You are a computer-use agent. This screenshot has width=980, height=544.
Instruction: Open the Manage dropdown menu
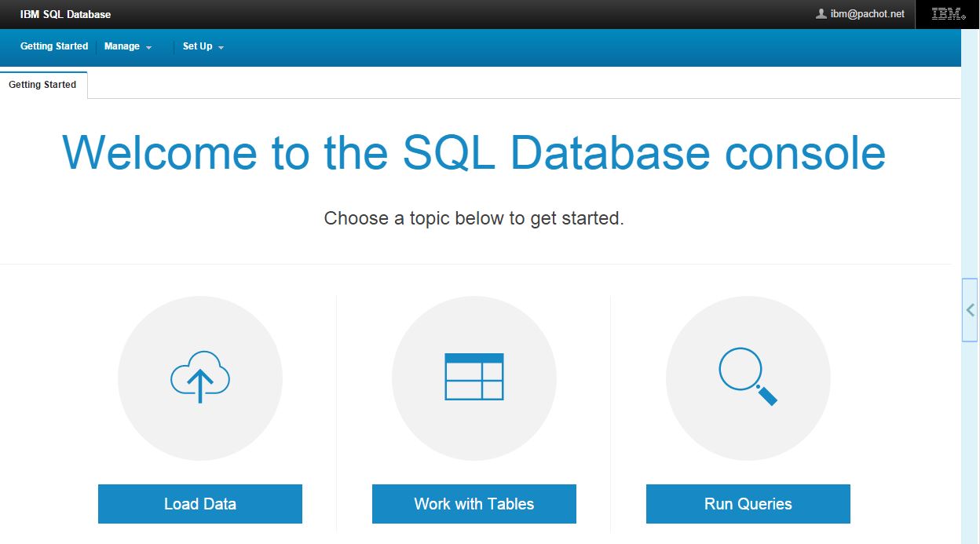(128, 46)
